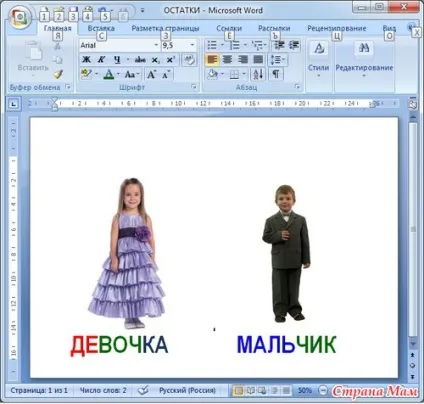Click Число слов: 2 word count
Image resolution: width=424 pixels, height=404 pixels.
click(103, 390)
